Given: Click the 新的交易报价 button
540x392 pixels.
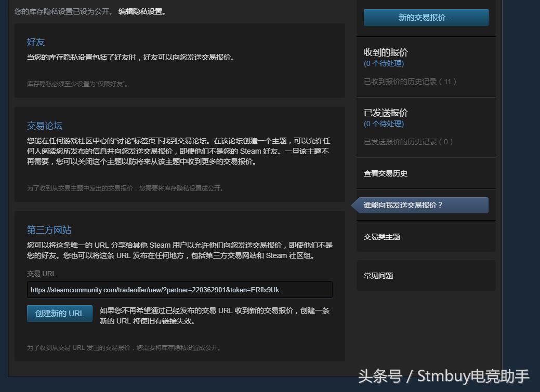Looking at the screenshot, I should [425, 17].
